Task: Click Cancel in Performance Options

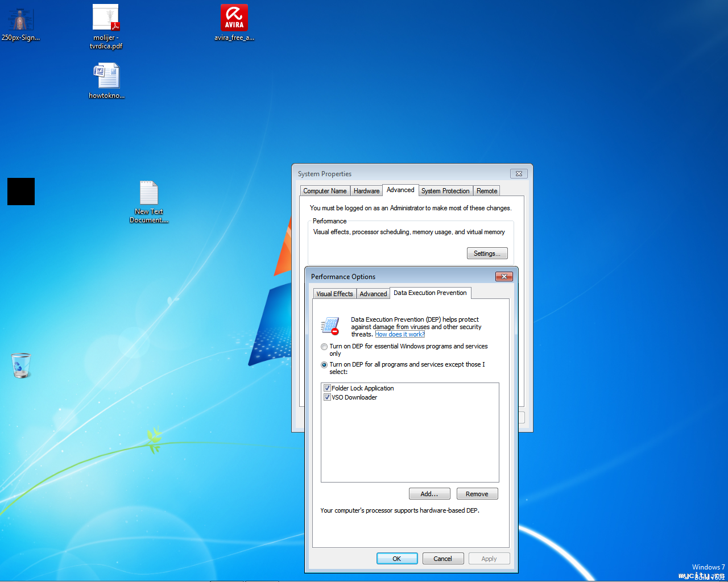Action: pos(443,559)
